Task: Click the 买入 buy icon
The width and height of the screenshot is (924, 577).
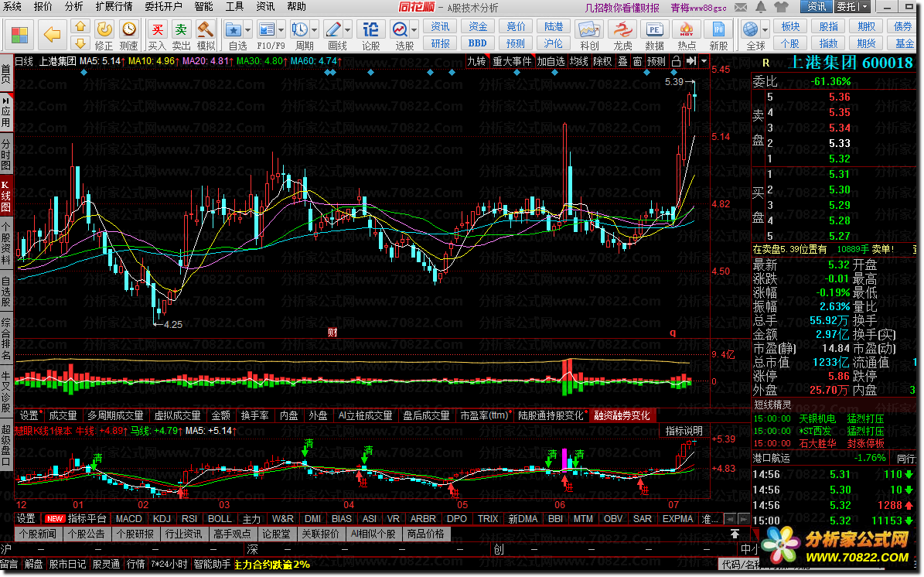Action: (x=157, y=35)
